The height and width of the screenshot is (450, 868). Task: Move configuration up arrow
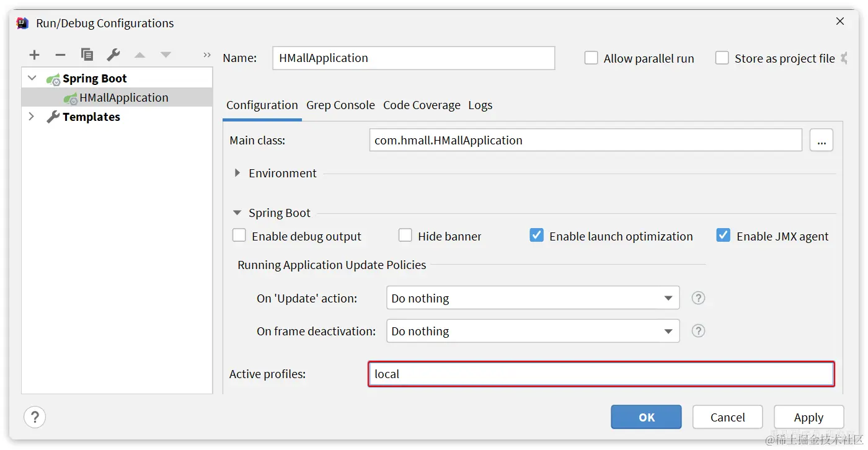(139, 55)
